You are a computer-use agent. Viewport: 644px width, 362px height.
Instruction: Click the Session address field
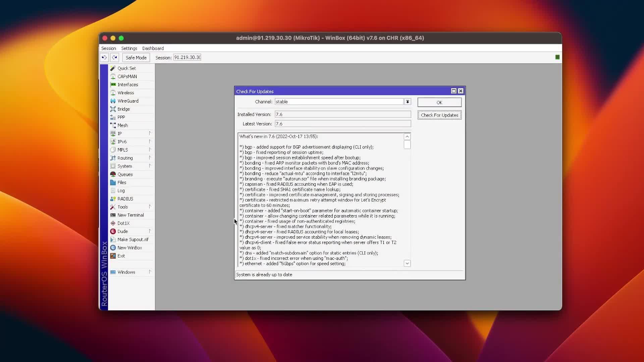point(187,57)
